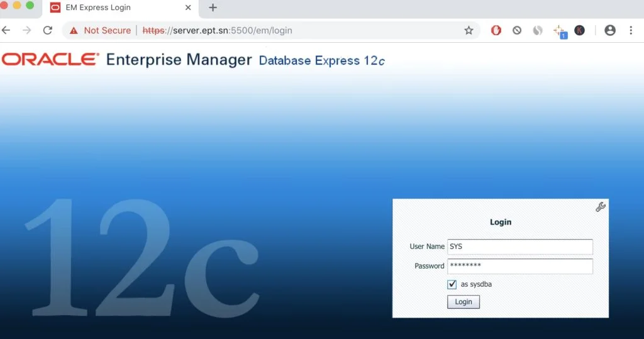Focus the Password input field

point(520,266)
